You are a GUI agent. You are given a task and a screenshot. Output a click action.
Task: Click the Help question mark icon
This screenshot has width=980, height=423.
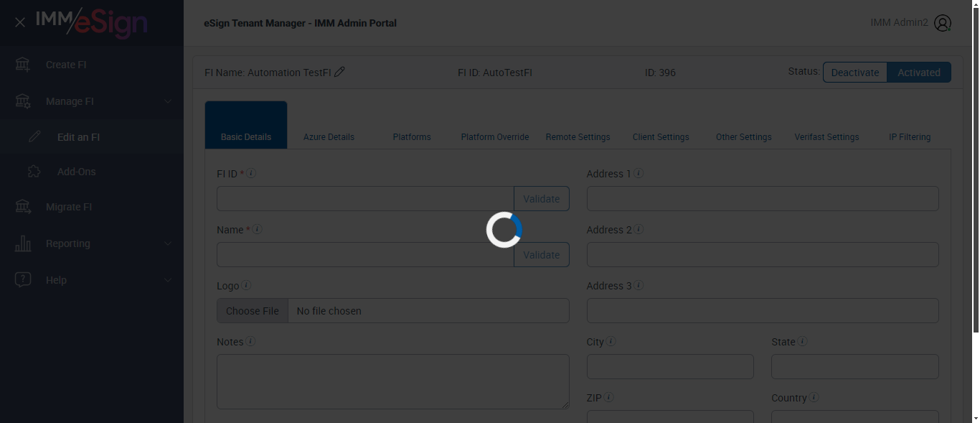pyautogui.click(x=23, y=280)
